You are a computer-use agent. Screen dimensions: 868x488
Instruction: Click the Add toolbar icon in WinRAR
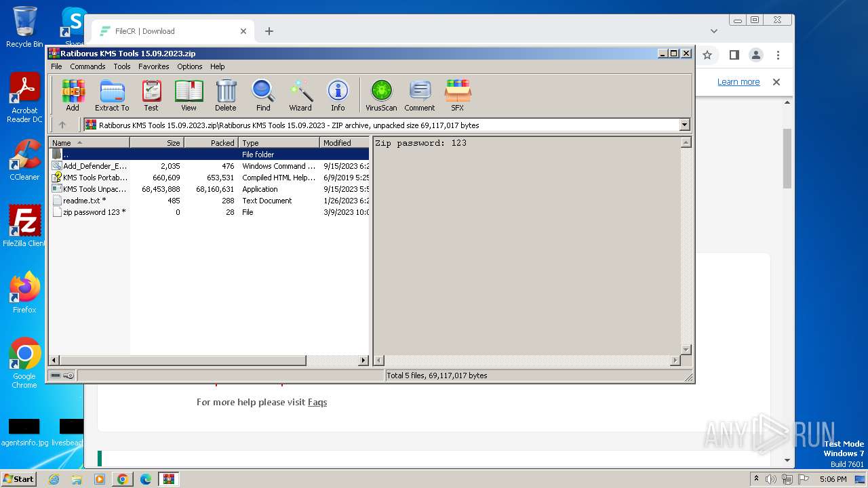point(73,95)
